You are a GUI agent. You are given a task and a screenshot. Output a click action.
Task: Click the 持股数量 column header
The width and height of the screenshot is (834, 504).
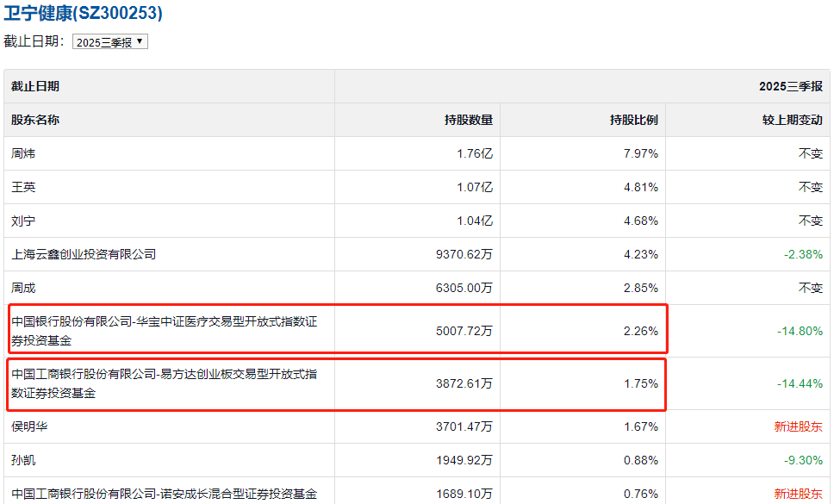pos(468,120)
